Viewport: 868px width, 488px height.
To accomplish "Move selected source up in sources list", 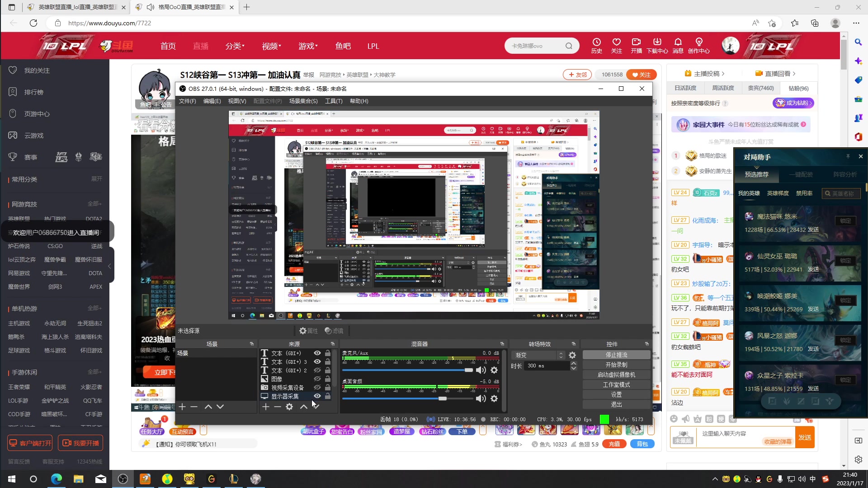I will [x=304, y=407].
